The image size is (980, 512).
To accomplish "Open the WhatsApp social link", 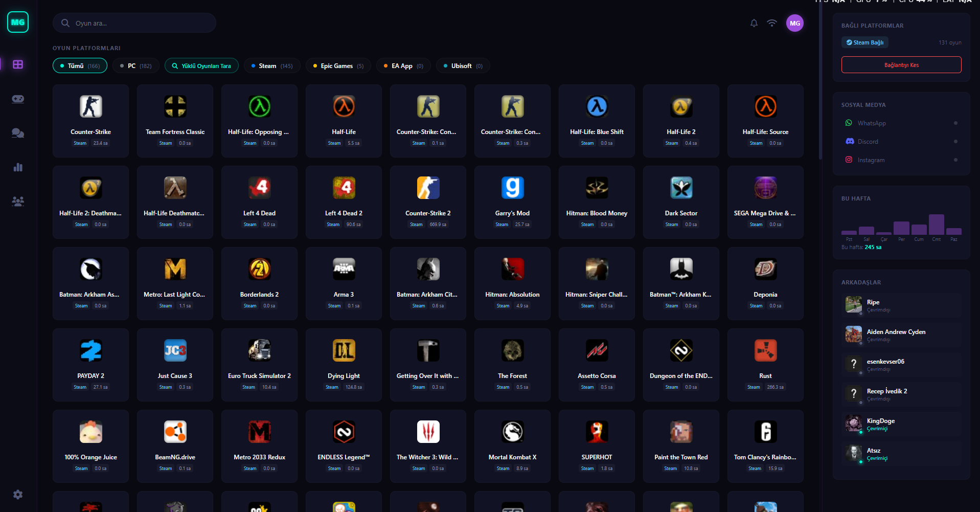I will [901, 123].
